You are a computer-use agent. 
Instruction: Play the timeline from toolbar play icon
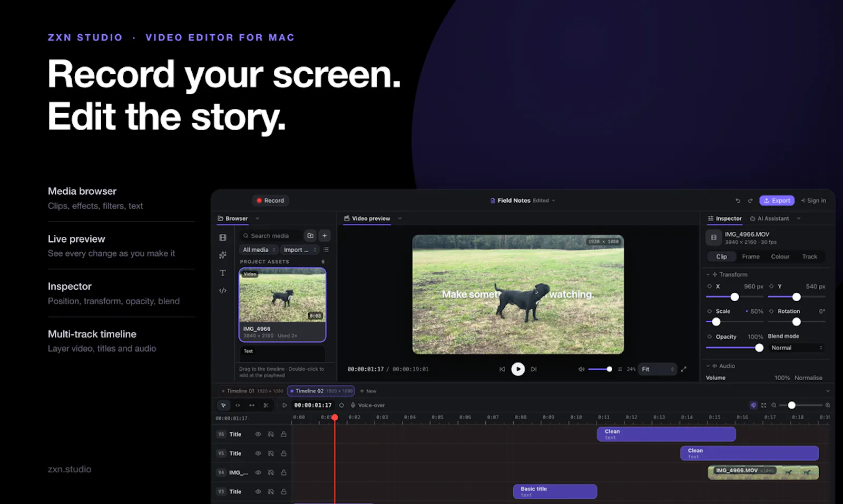(x=285, y=405)
